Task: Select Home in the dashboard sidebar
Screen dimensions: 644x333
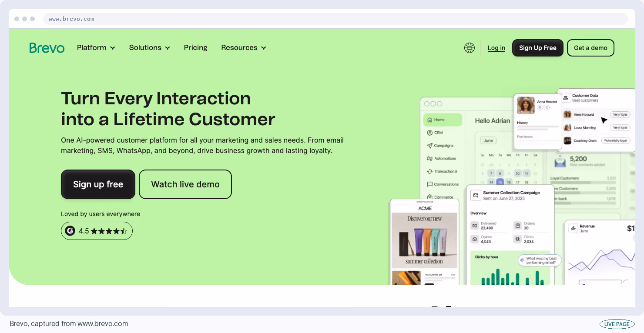Action: [x=443, y=120]
